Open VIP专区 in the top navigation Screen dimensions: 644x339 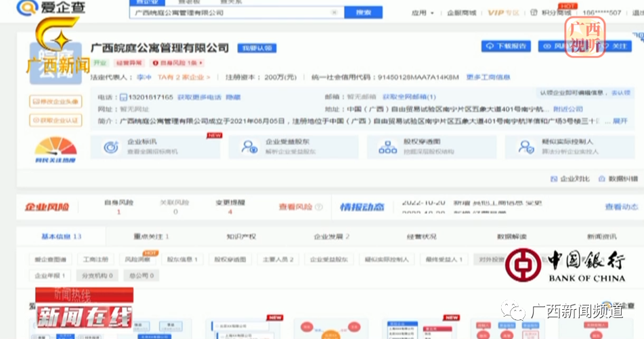(503, 13)
